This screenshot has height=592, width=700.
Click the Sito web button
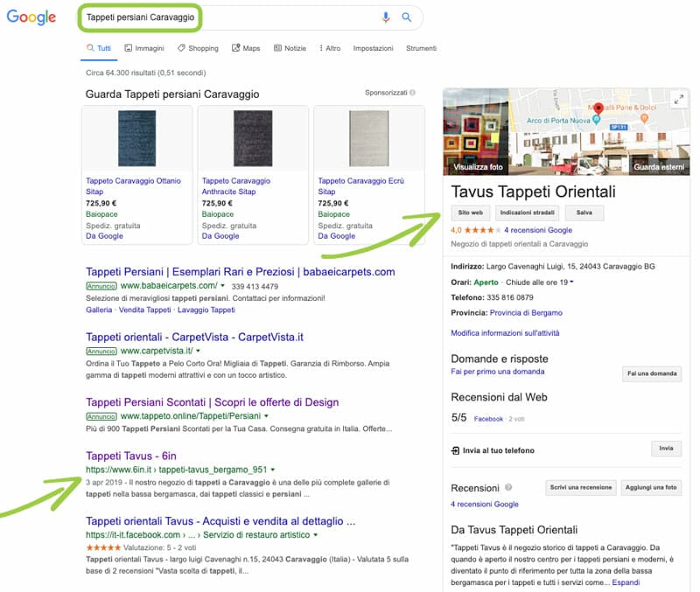pos(471,212)
